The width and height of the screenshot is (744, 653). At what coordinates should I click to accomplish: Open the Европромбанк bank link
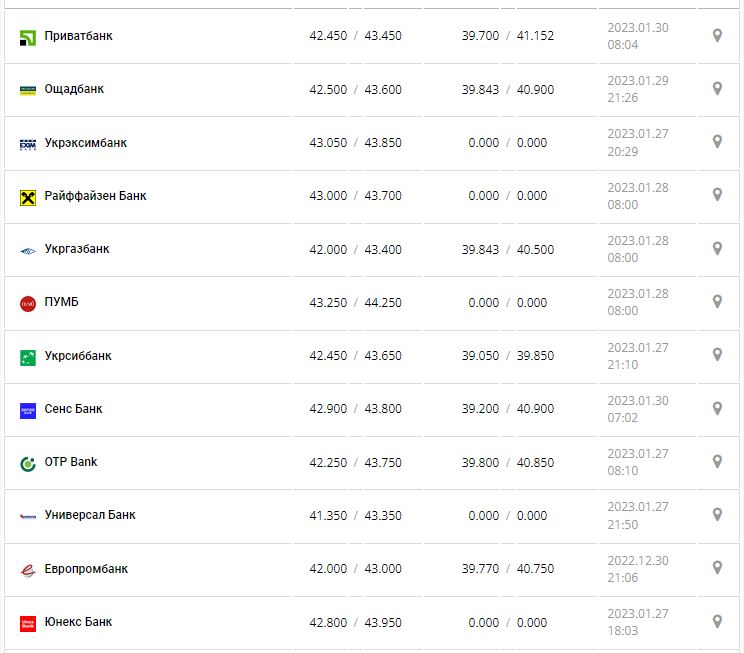[x=86, y=569]
